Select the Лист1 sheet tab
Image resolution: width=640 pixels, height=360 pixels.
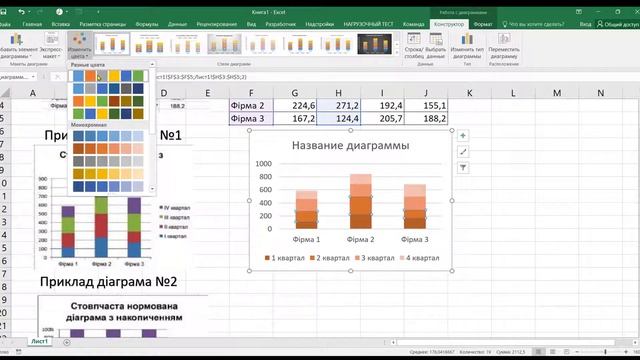(40, 341)
